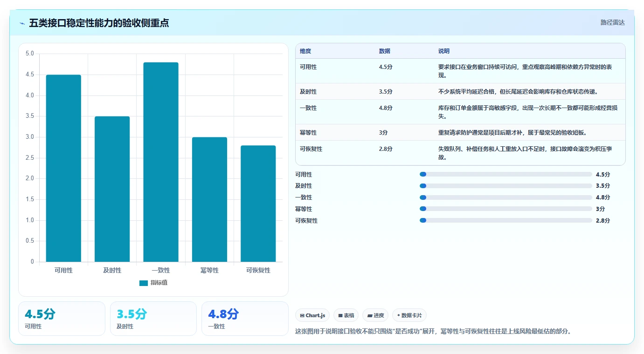Select the 可恢复性 table row name

(x=311, y=149)
